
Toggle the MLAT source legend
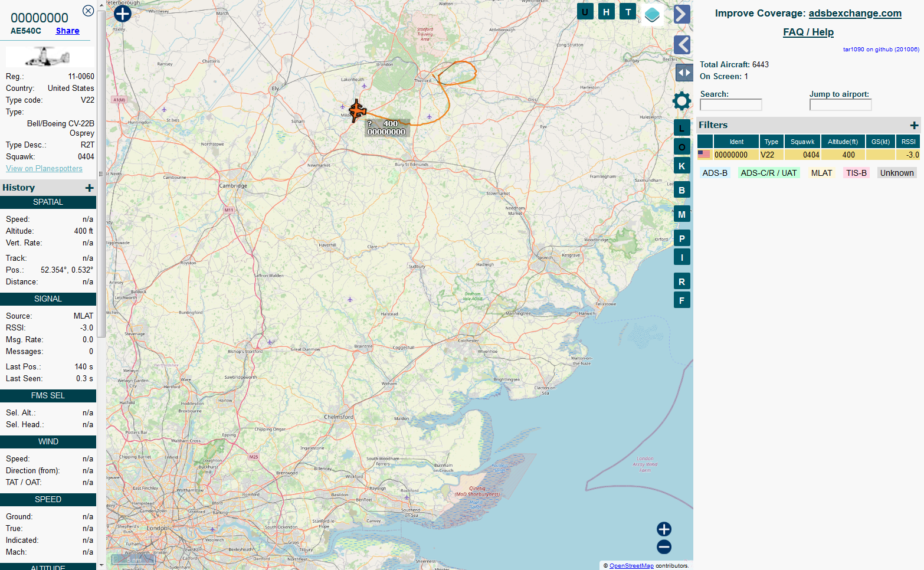click(821, 173)
